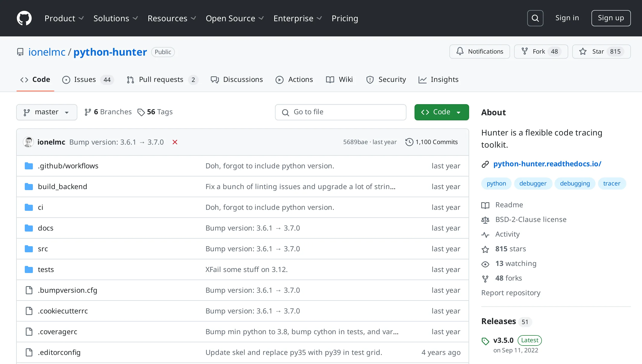Screen dimensions: 642x364
Task: Click the Security shield icon
Action: pyautogui.click(x=370, y=80)
